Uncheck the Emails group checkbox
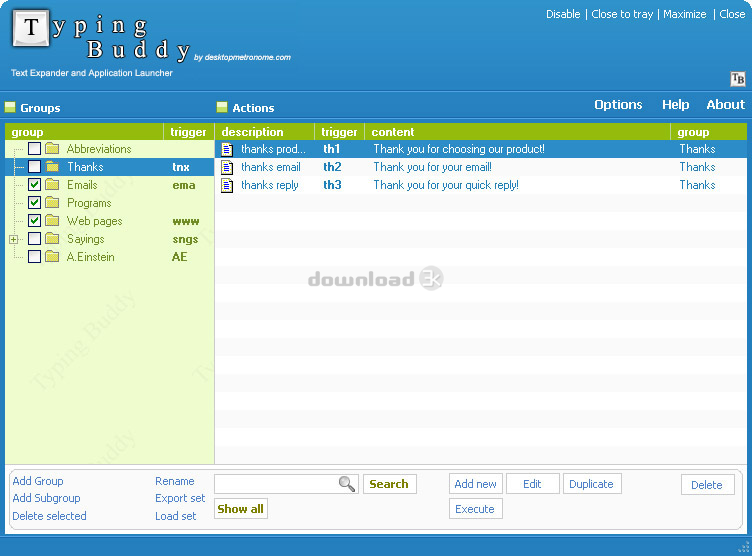The image size is (752, 556). pyautogui.click(x=34, y=185)
